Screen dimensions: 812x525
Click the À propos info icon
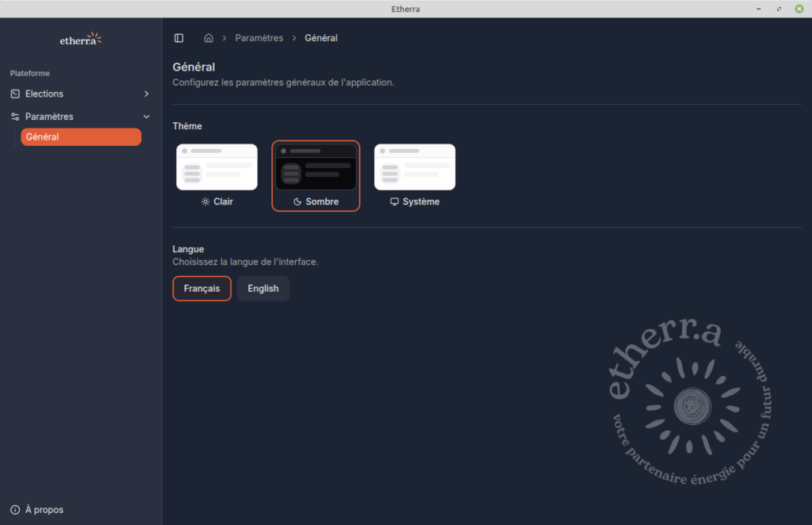coord(15,510)
